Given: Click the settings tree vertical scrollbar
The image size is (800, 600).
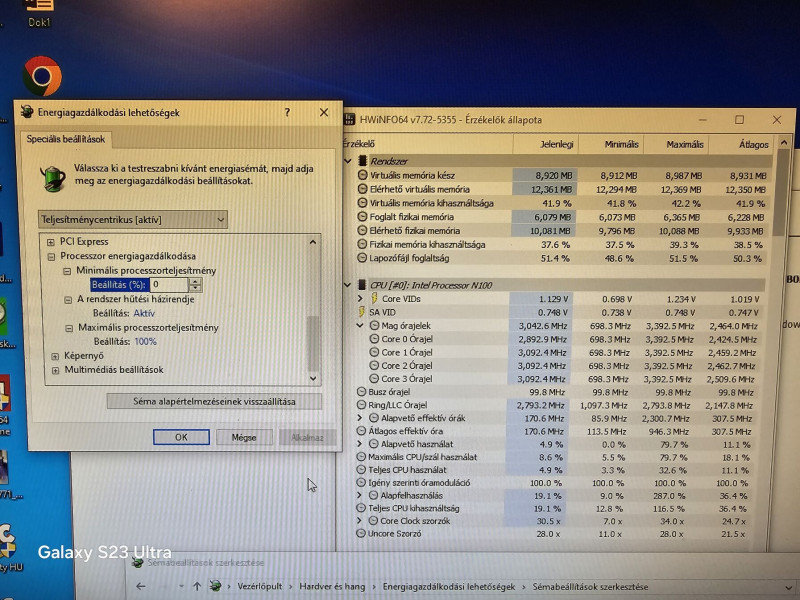Looking at the screenshot, I should click(313, 311).
